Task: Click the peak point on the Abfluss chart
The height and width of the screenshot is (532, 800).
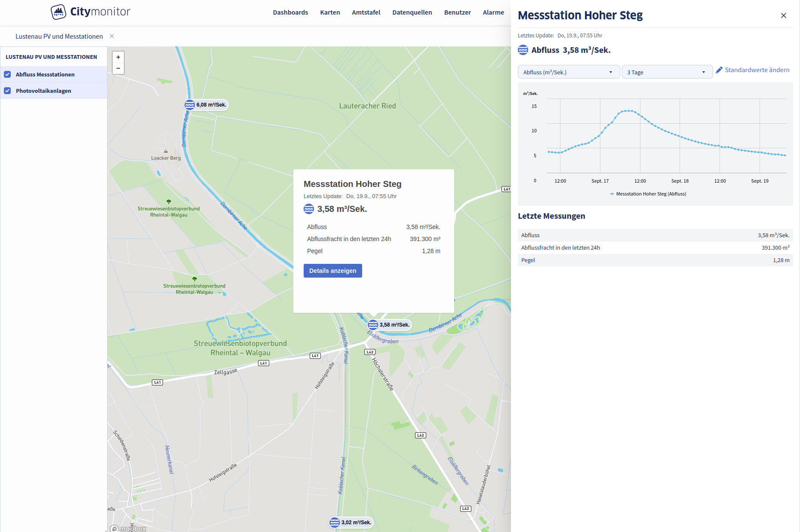Action: coord(629,110)
